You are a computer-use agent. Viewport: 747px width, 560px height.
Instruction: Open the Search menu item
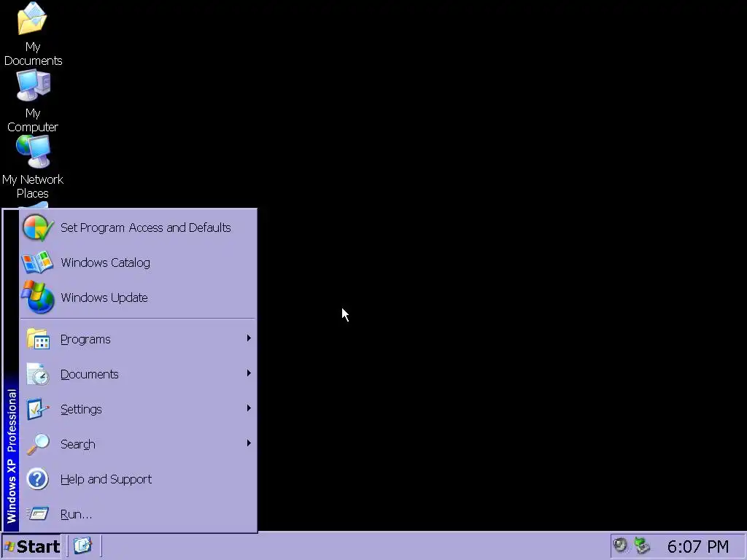[x=138, y=444]
